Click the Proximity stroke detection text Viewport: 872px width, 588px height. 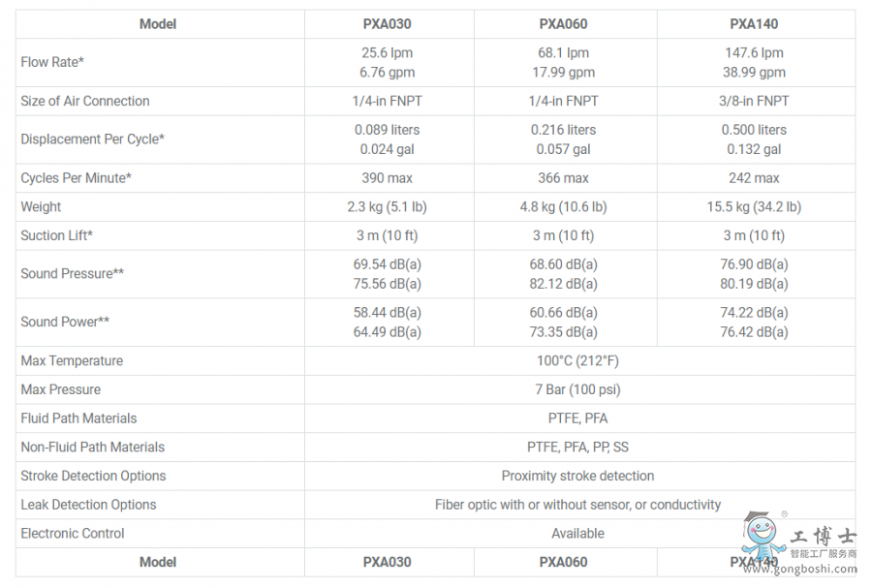[577, 476]
